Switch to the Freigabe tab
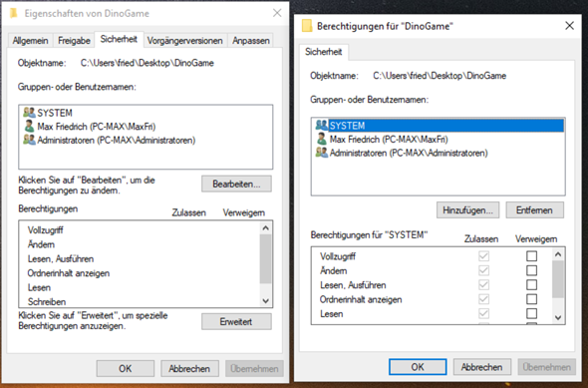 click(x=74, y=41)
